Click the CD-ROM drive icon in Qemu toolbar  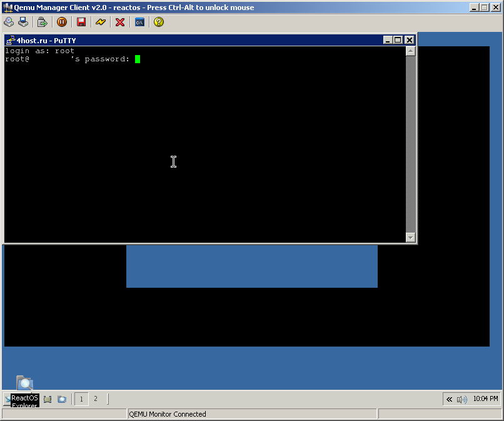(x=9, y=22)
